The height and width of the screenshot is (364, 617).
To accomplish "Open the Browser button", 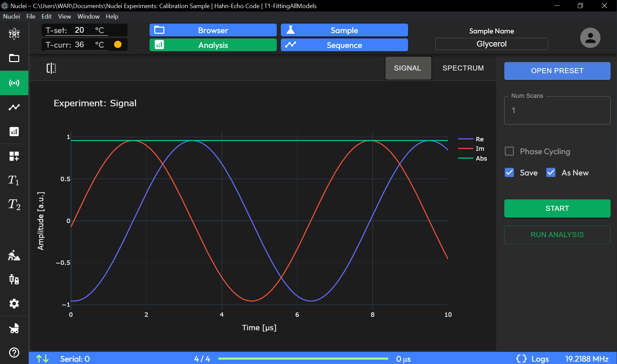I will [213, 30].
